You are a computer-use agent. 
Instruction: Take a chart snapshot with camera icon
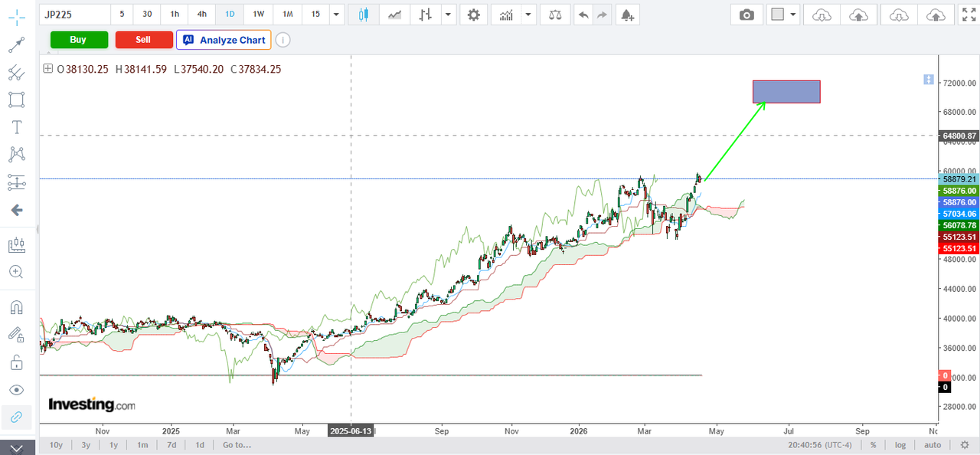pos(746,15)
